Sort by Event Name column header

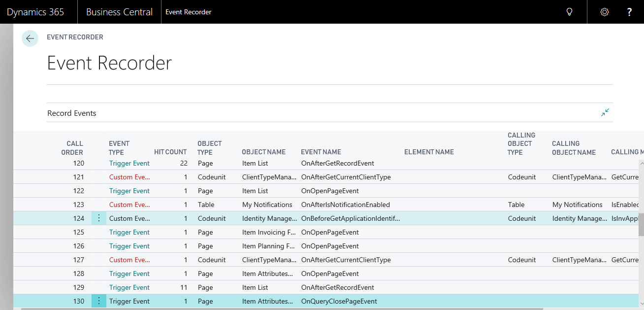[321, 152]
